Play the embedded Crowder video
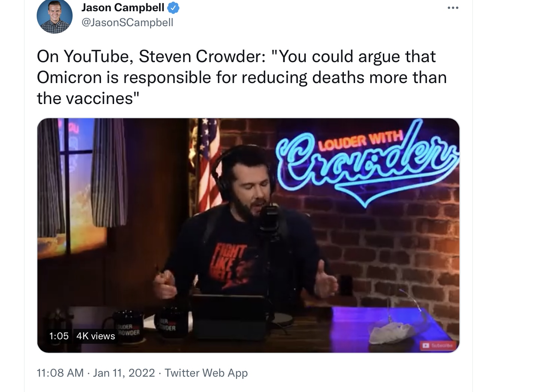Image resolution: width=534 pixels, height=392 pixels. (248, 235)
